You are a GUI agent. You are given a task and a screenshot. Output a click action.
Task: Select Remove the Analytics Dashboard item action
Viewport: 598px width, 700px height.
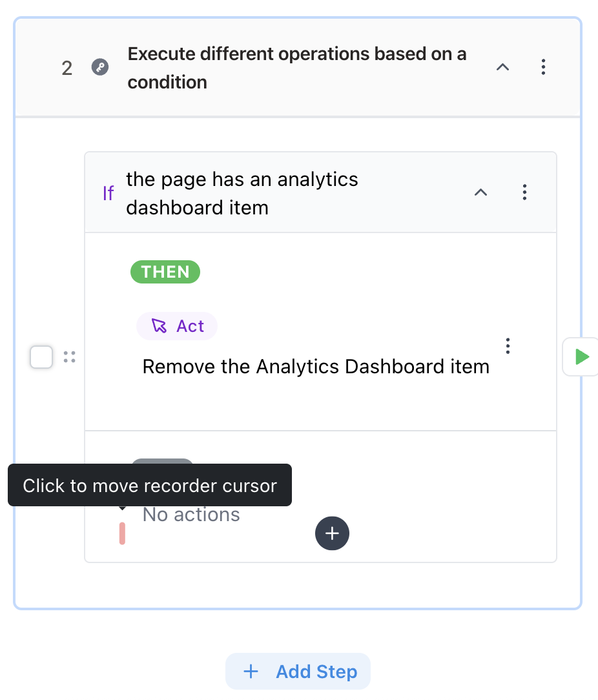(316, 367)
